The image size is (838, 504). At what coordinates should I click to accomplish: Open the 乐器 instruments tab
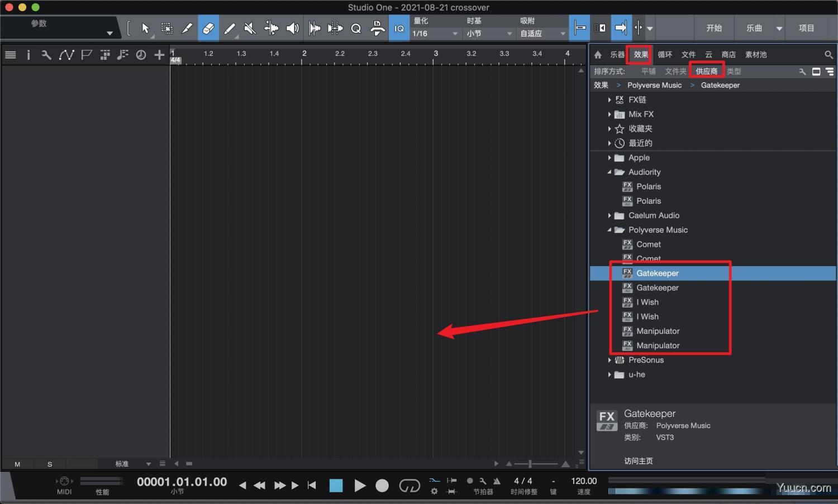617,55
